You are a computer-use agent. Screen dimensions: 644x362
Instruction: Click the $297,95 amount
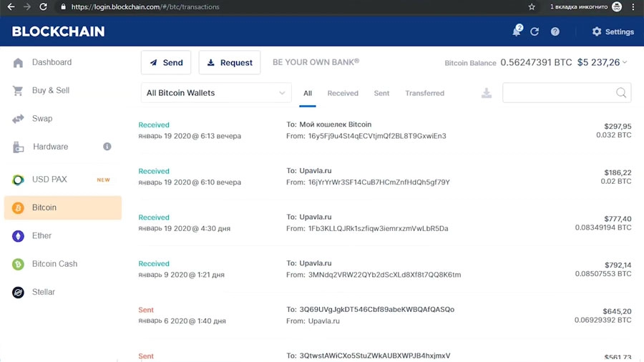pyautogui.click(x=618, y=127)
